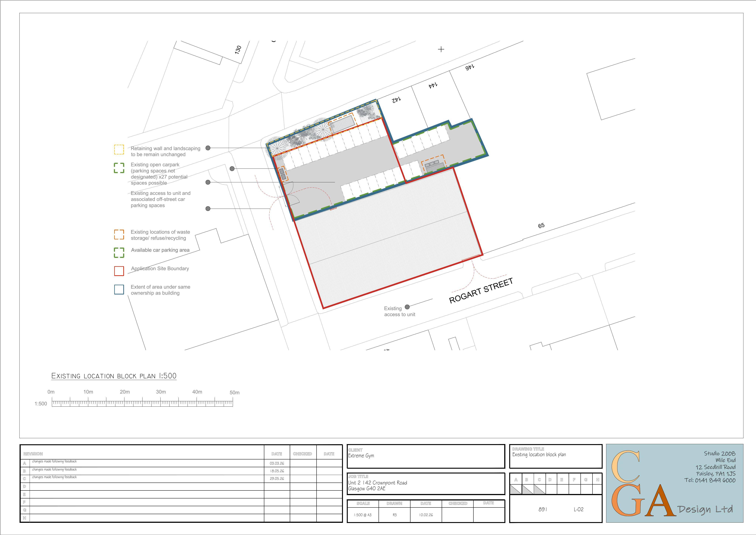The height and width of the screenshot is (535, 756).
Task: Click the leader dot beside 'Existing access to unit' near Rogart Street
Action: (407, 307)
